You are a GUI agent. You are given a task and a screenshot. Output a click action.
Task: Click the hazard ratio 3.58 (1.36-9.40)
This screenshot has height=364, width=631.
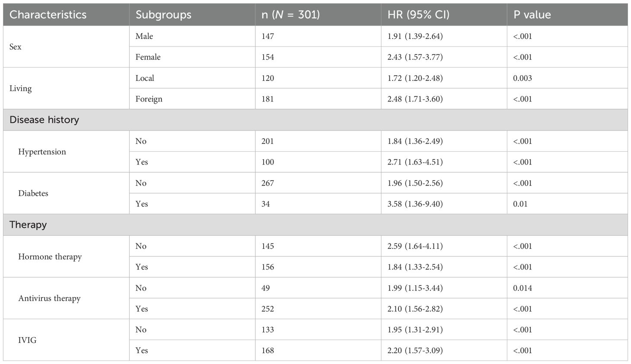[415, 204]
